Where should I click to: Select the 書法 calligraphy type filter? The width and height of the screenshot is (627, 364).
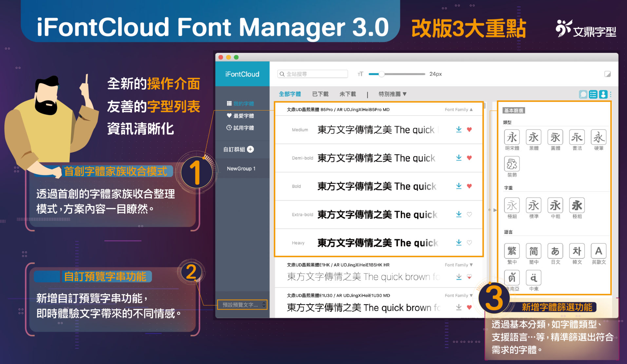coord(577,138)
